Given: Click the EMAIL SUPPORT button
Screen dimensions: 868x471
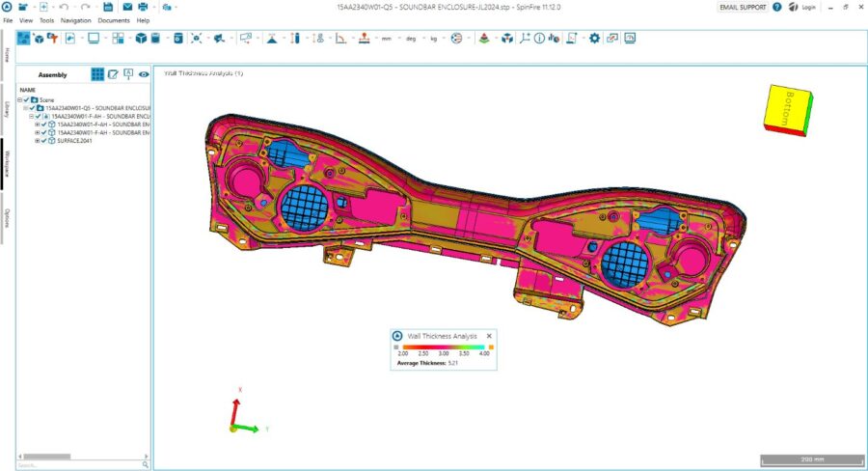Looking at the screenshot, I should pyautogui.click(x=743, y=7).
